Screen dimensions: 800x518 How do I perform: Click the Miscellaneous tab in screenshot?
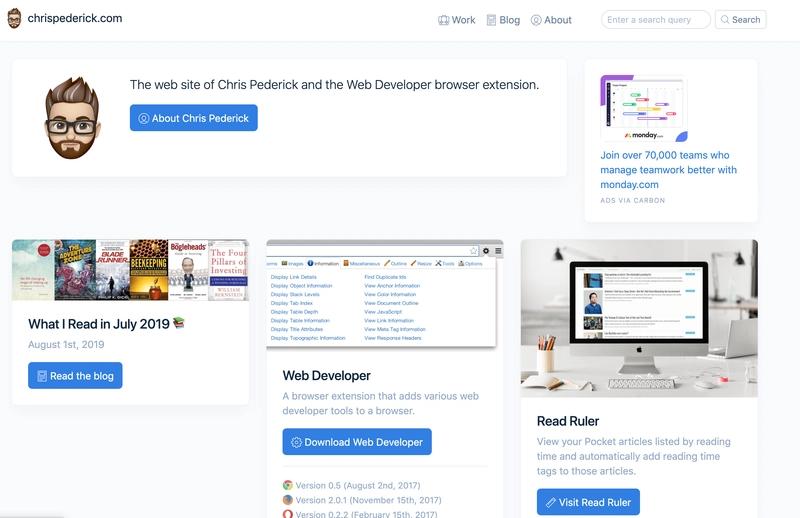361,263
